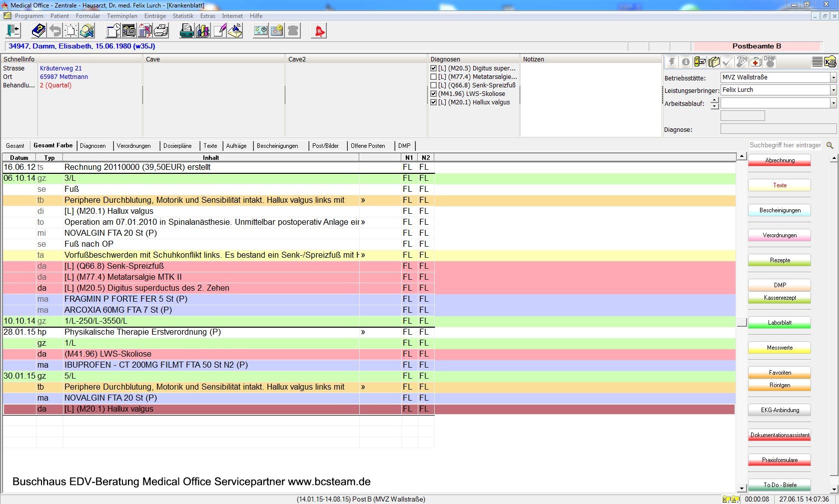This screenshot has width=839, height=504.
Task: Click the exit door icon in toolbar
Action: point(13,31)
